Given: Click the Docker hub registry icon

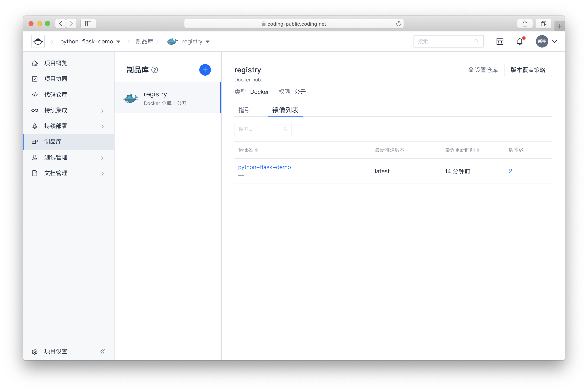Looking at the screenshot, I should [x=131, y=98].
